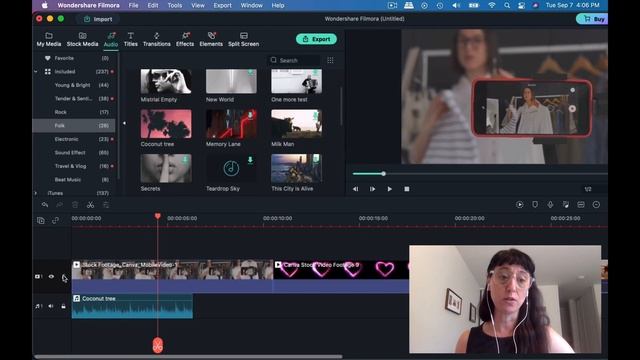
Task: Select the Memory Lane audio thumbnail
Action: point(231,124)
